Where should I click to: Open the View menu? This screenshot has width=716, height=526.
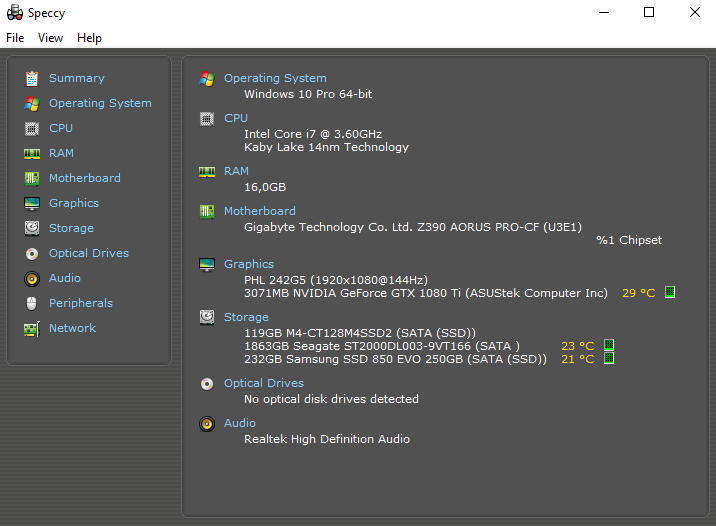point(50,38)
